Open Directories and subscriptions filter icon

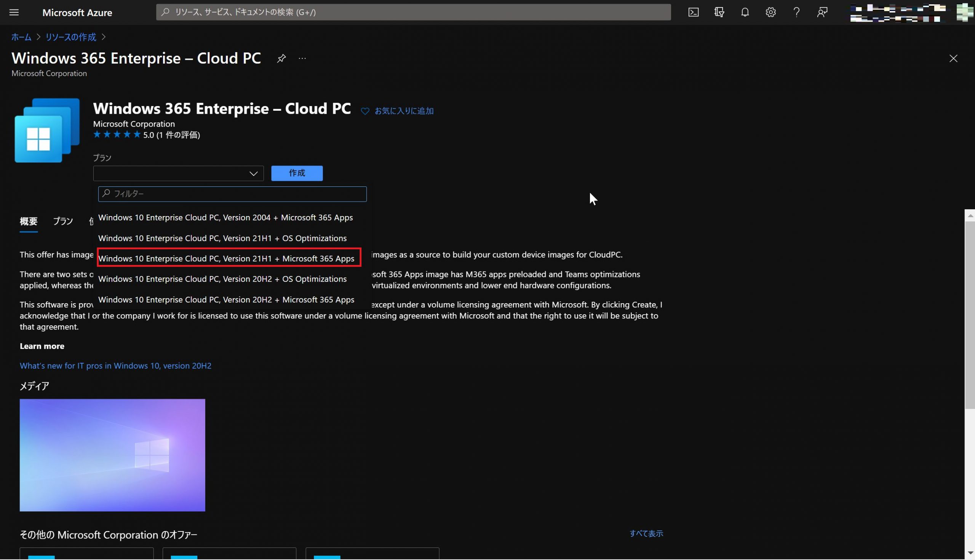[719, 12]
